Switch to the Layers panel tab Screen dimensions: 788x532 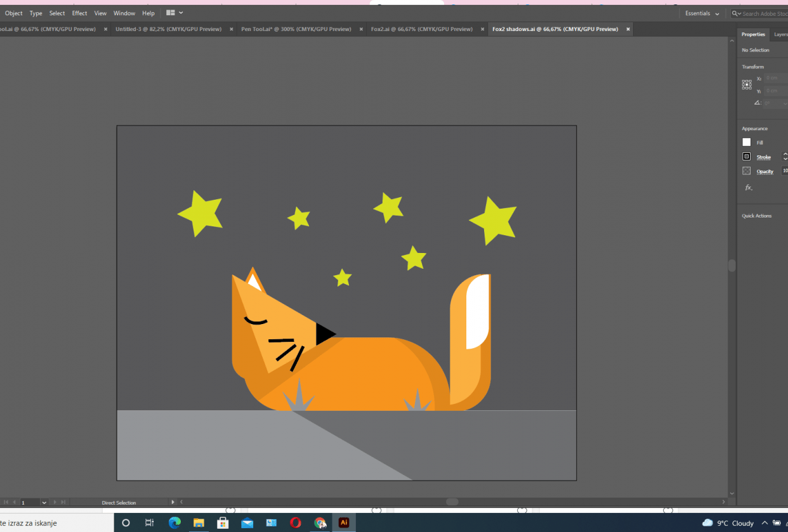coord(781,34)
